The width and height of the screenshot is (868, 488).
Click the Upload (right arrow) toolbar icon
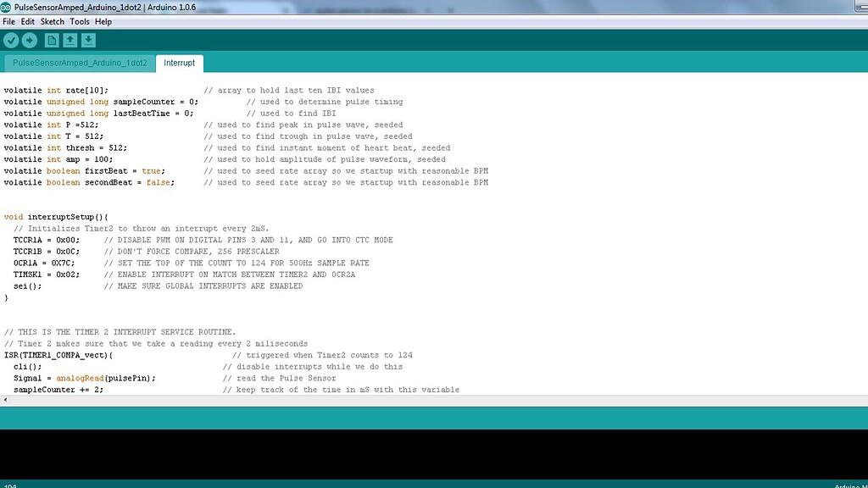[30, 39]
